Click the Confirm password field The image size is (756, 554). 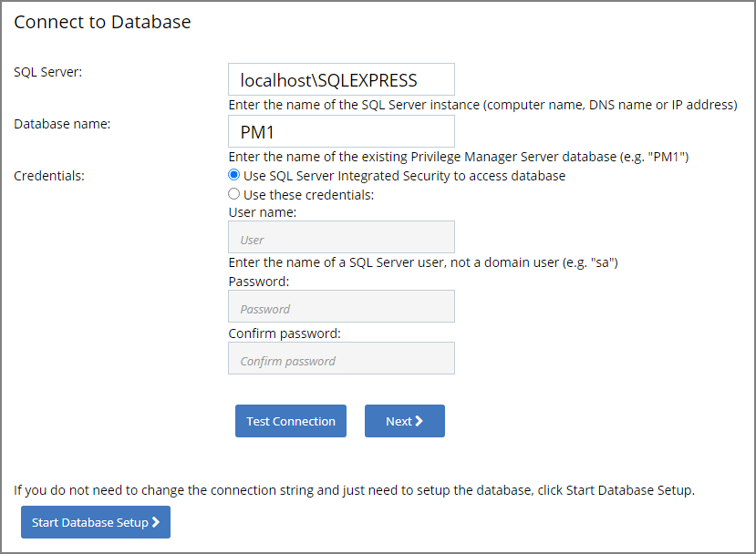[341, 358]
